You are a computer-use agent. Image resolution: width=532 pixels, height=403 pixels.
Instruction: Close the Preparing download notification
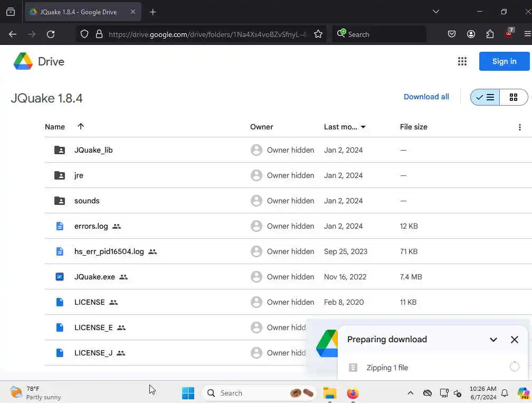coord(515,340)
